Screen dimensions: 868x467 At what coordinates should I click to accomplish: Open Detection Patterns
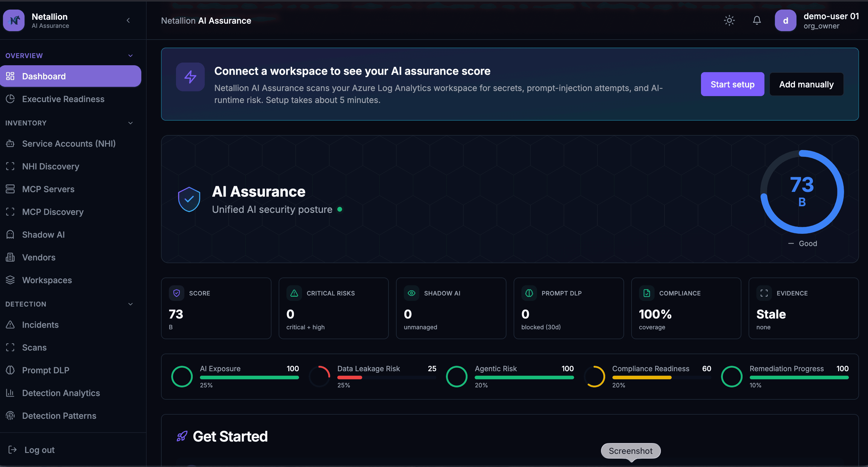pos(70,416)
